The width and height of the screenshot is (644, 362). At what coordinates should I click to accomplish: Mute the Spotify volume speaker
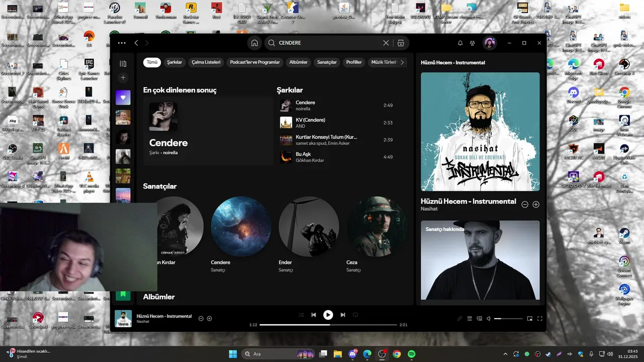tap(489, 318)
